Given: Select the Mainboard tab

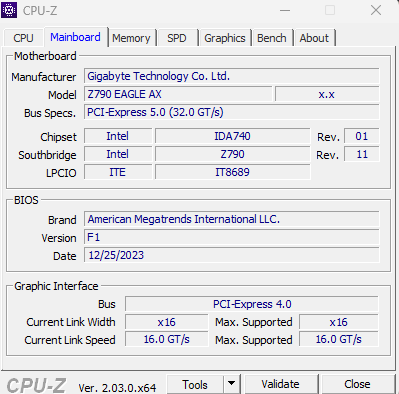Looking at the screenshot, I should [x=75, y=37].
